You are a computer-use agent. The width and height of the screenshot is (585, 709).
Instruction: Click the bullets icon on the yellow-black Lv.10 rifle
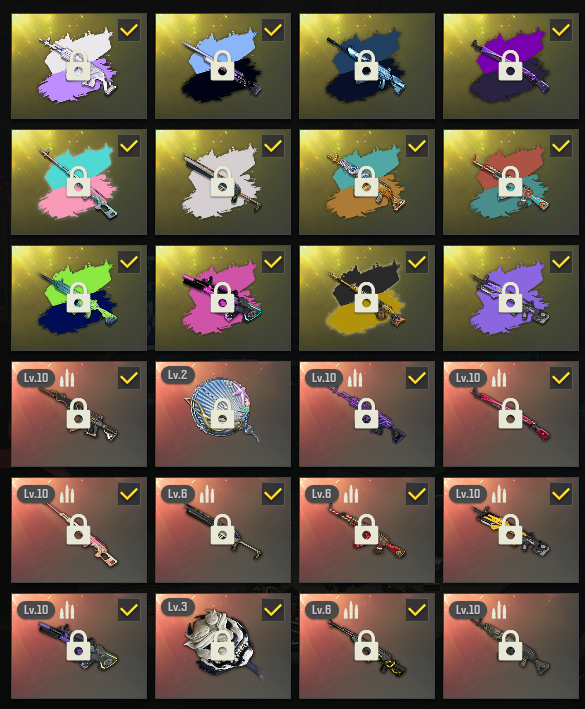(x=499, y=494)
